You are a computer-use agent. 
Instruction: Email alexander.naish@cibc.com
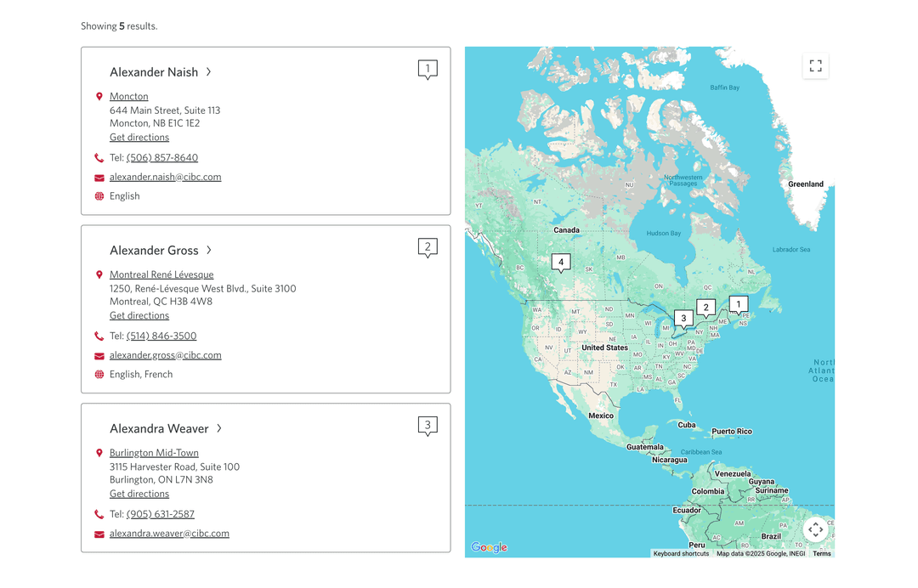(x=165, y=177)
